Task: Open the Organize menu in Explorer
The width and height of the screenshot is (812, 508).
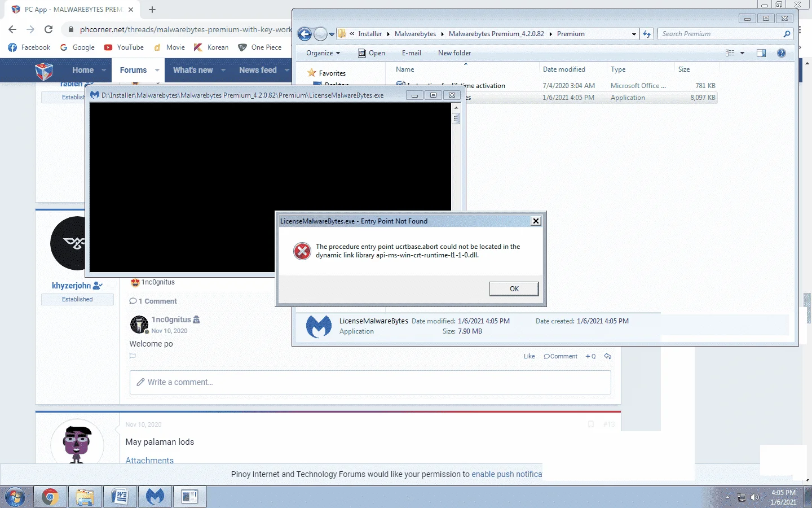Action: pyautogui.click(x=323, y=53)
